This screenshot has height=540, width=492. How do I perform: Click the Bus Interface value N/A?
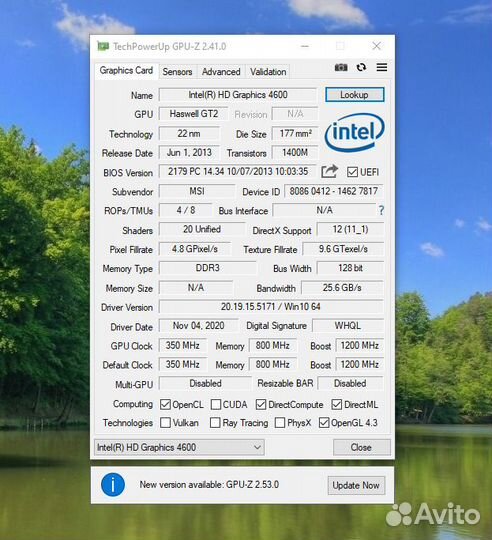[x=324, y=210]
